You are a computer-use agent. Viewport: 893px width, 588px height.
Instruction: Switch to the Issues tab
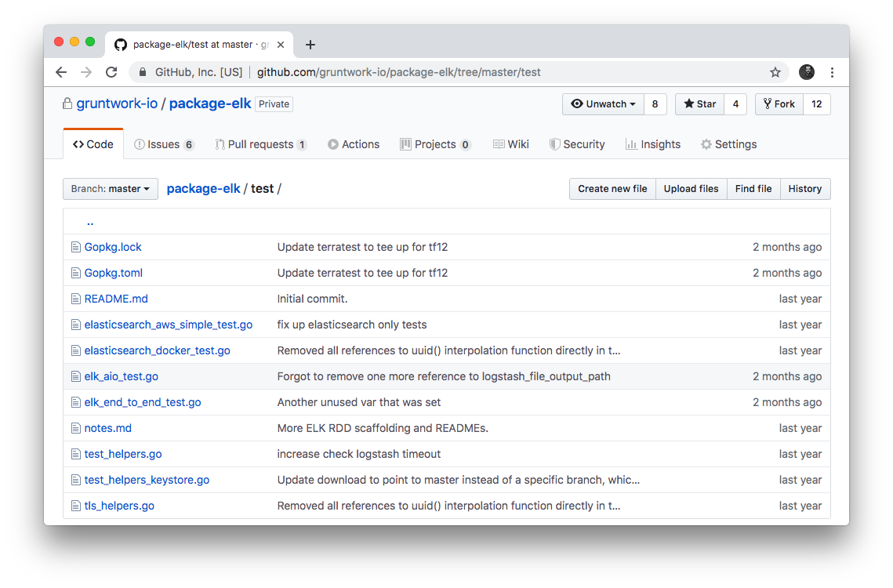163,144
